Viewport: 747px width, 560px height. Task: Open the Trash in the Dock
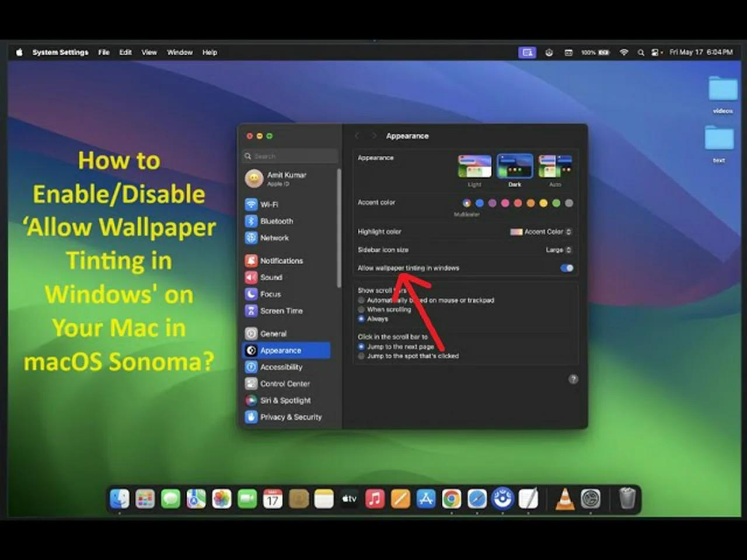coord(627,499)
